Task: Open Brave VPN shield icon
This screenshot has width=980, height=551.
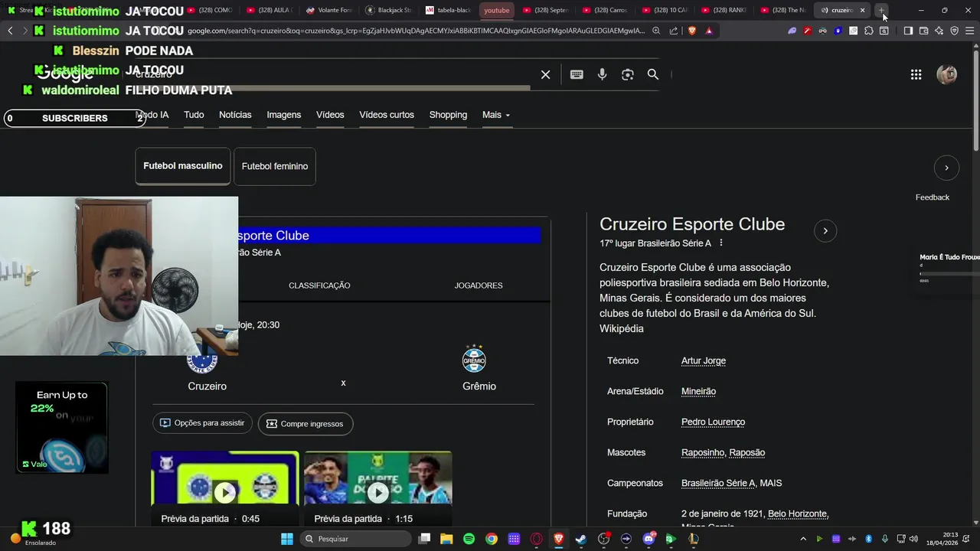Action: pyautogui.click(x=954, y=31)
